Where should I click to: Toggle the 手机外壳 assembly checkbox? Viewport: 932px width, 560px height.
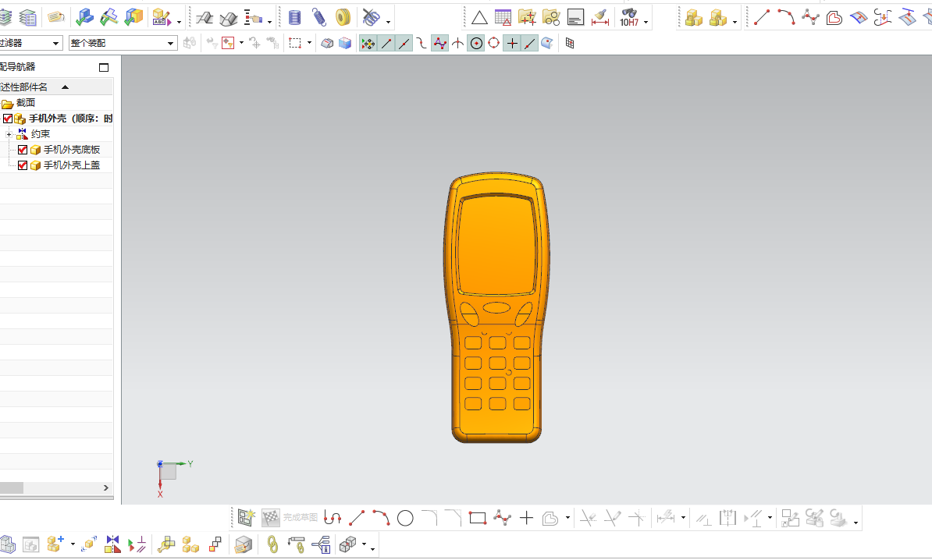[8, 119]
